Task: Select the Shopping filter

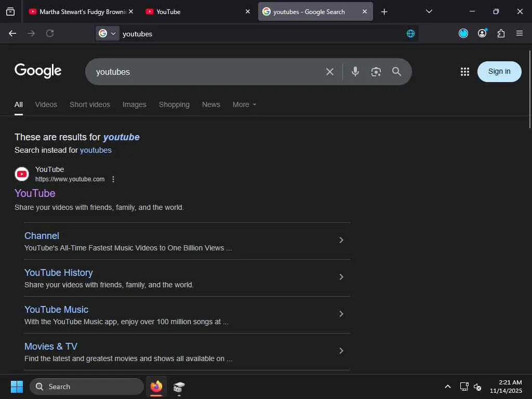Action: tap(175, 104)
